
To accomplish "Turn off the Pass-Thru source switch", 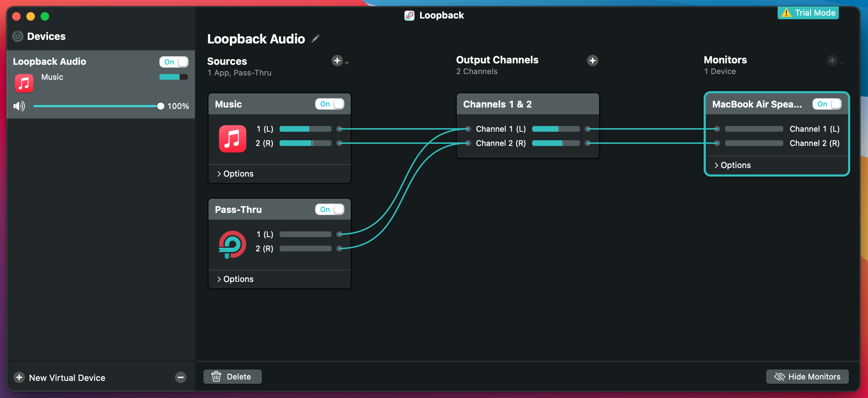I will (330, 209).
